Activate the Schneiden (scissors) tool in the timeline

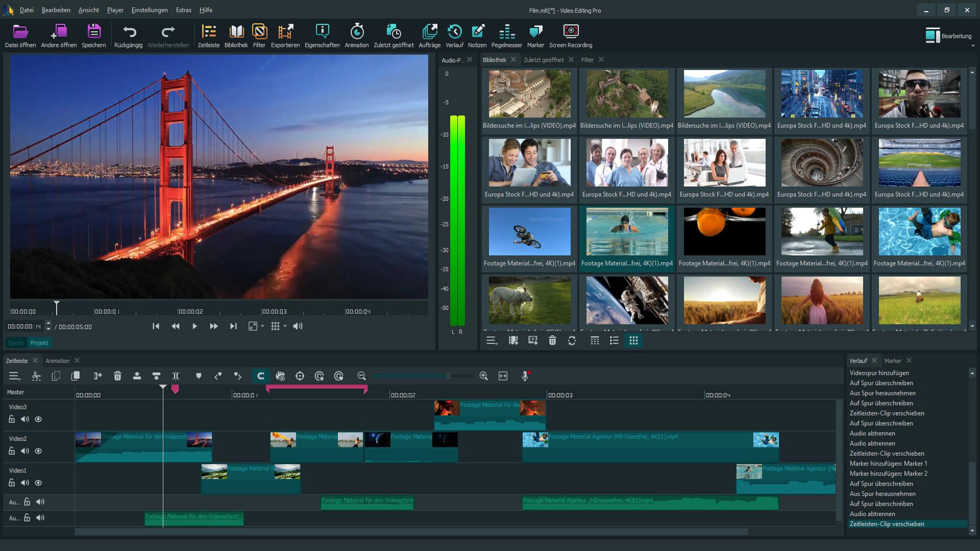pyautogui.click(x=36, y=376)
